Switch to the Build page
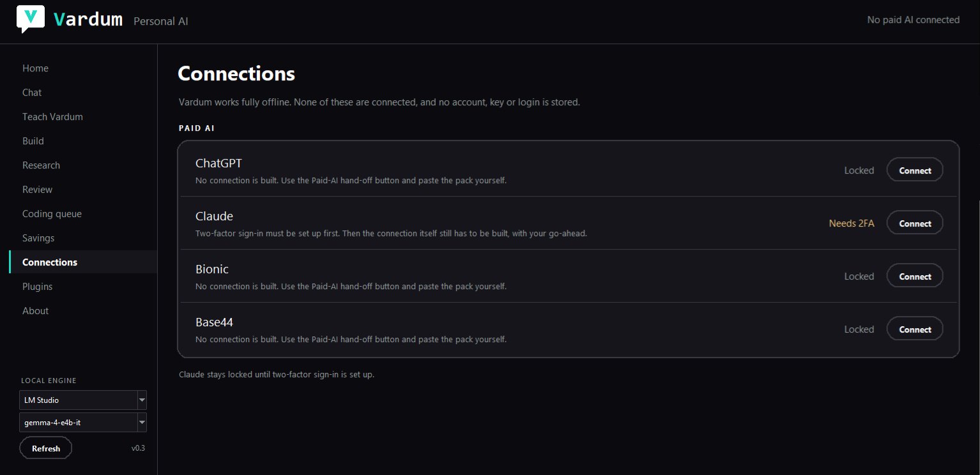The height and width of the screenshot is (475, 980). click(33, 141)
